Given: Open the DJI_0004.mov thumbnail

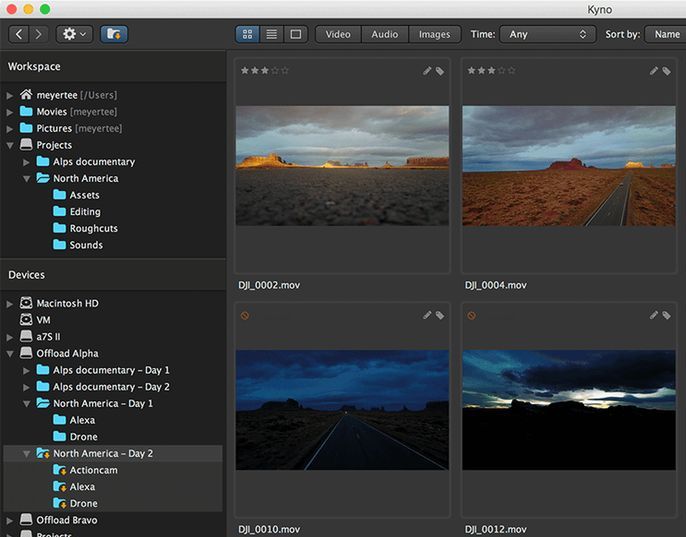Looking at the screenshot, I should click(568, 165).
